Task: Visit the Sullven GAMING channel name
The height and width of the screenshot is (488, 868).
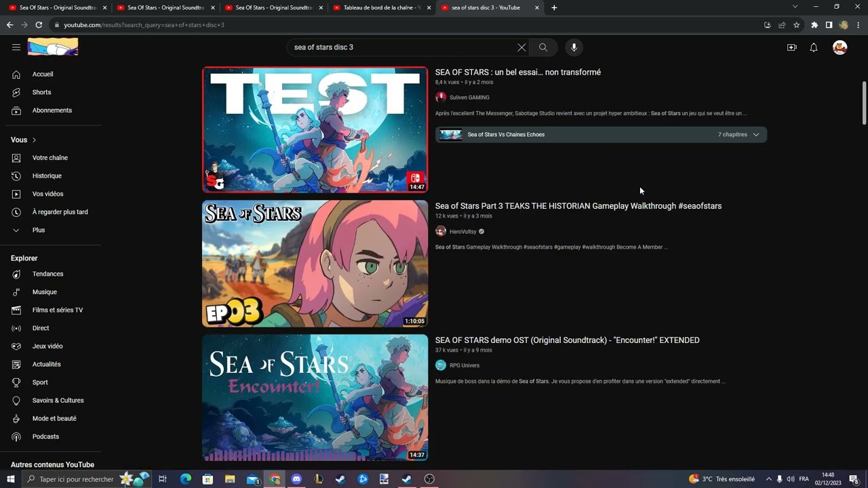Action: click(x=469, y=98)
